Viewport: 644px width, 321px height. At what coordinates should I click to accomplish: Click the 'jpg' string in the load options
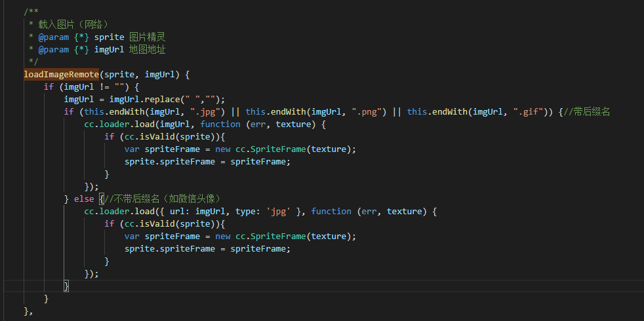[279, 212]
